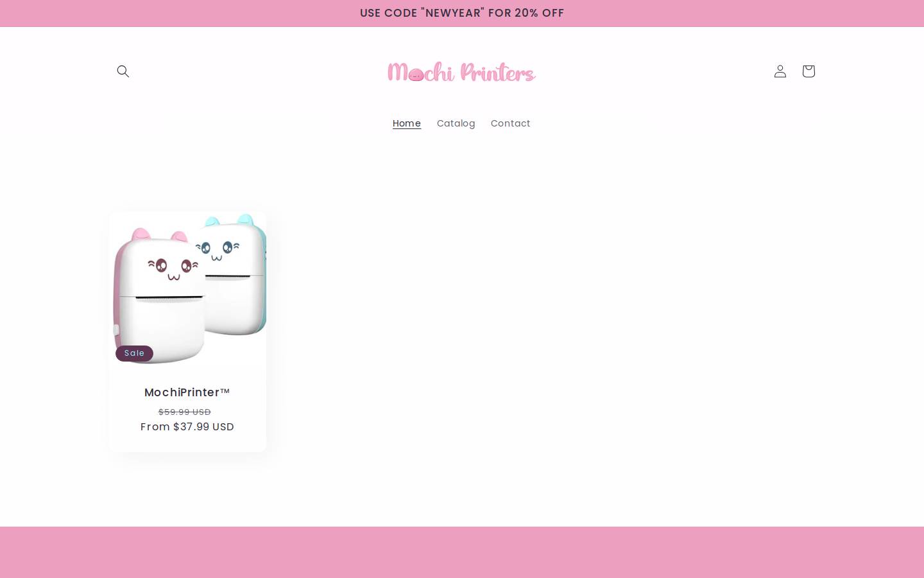The width and height of the screenshot is (924, 578).
Task: Click the NEWYEAR 20% off announcement
Action: pyautogui.click(x=462, y=13)
